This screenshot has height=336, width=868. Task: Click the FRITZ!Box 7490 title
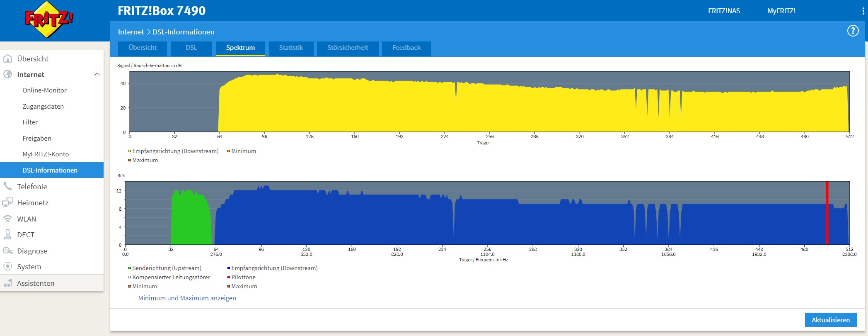click(x=162, y=11)
